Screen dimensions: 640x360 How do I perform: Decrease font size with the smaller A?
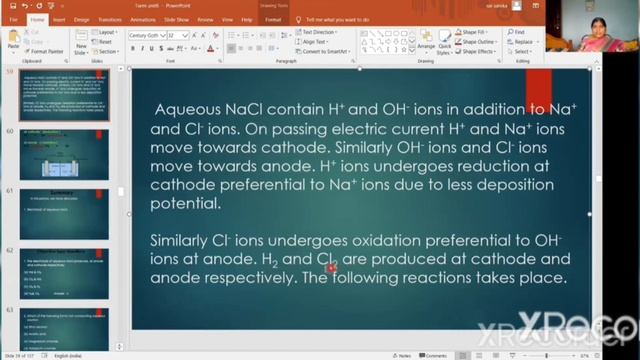(203, 36)
